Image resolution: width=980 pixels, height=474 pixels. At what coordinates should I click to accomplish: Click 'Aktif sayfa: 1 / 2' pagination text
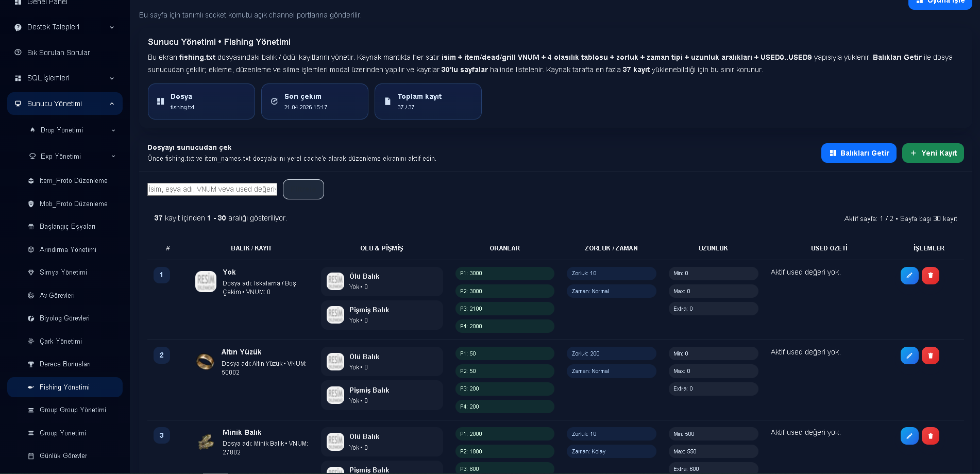pyautogui.click(x=868, y=219)
